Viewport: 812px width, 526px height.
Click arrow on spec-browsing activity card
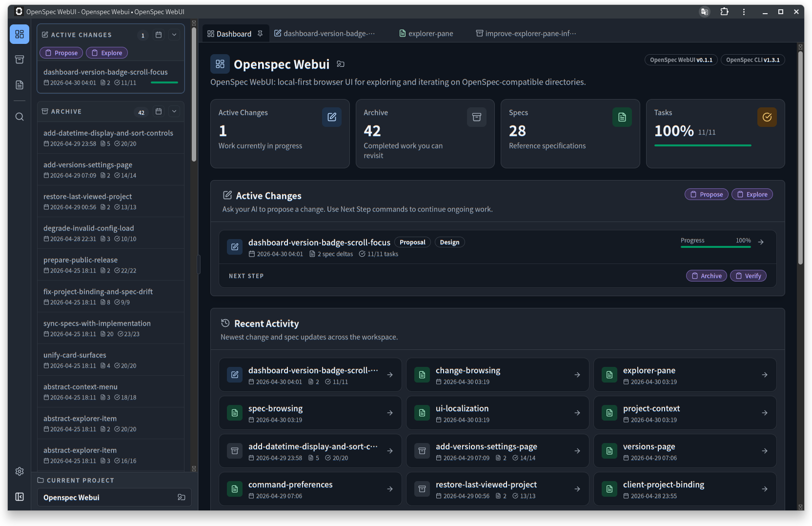(x=390, y=413)
